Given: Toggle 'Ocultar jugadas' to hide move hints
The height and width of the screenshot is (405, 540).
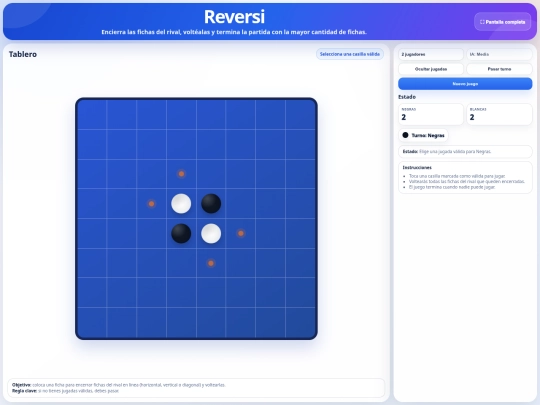Looking at the screenshot, I should tap(431, 69).
